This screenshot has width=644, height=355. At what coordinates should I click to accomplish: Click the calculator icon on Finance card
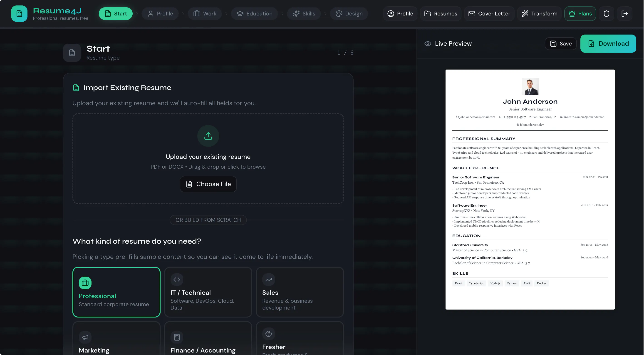click(177, 337)
